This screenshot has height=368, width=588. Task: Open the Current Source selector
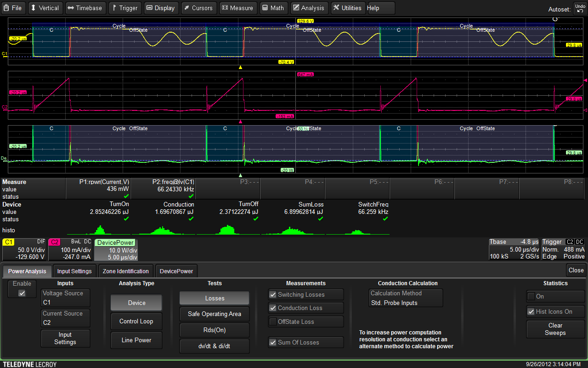coord(65,318)
